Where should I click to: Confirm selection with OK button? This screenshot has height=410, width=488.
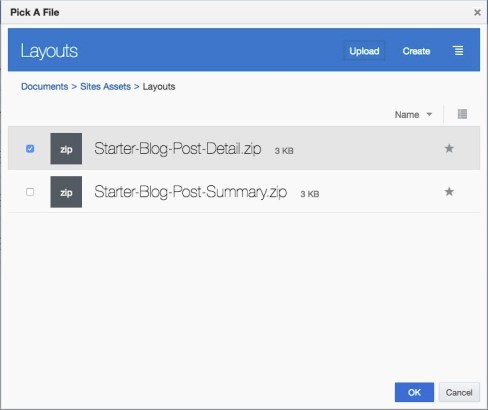point(414,392)
